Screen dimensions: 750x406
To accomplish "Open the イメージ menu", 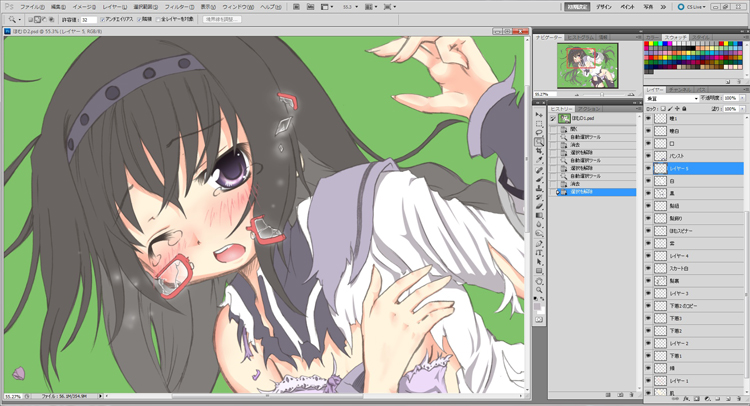I will pyautogui.click(x=84, y=7).
